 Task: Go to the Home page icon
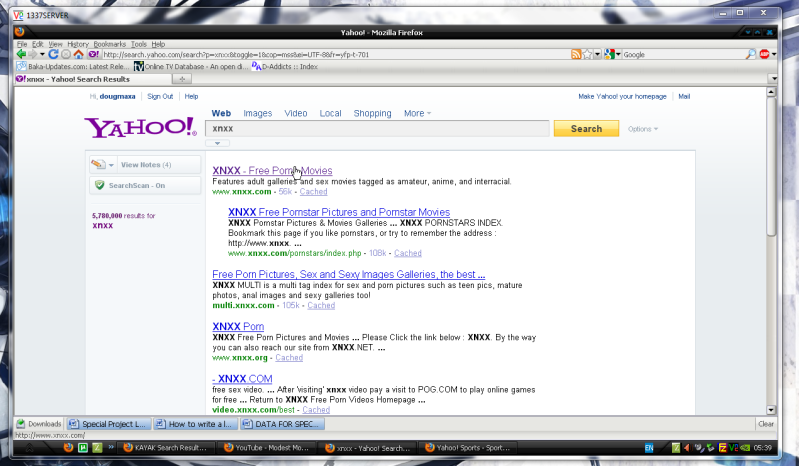click(78, 54)
